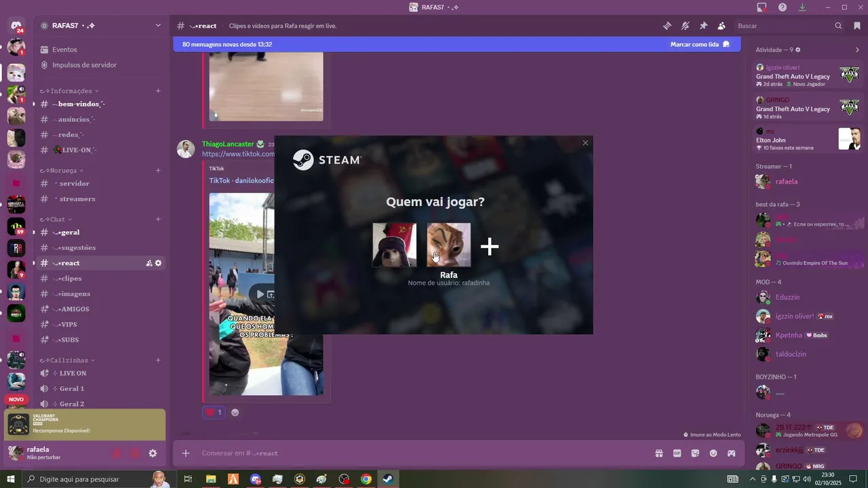
Task: Close the Steam profile selection dialog
Action: 585,143
